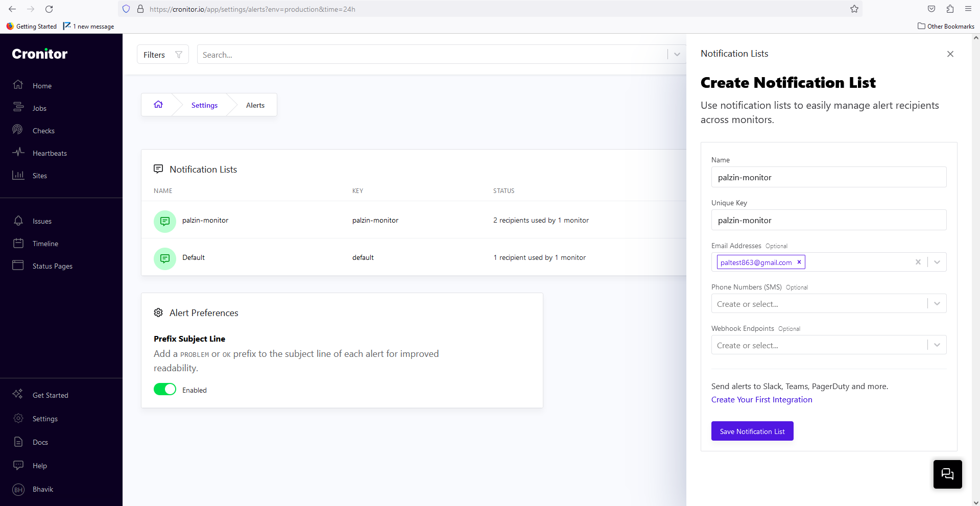Click the green icon beside the palzin-monitor list
The width and height of the screenshot is (980, 506).
tap(165, 221)
